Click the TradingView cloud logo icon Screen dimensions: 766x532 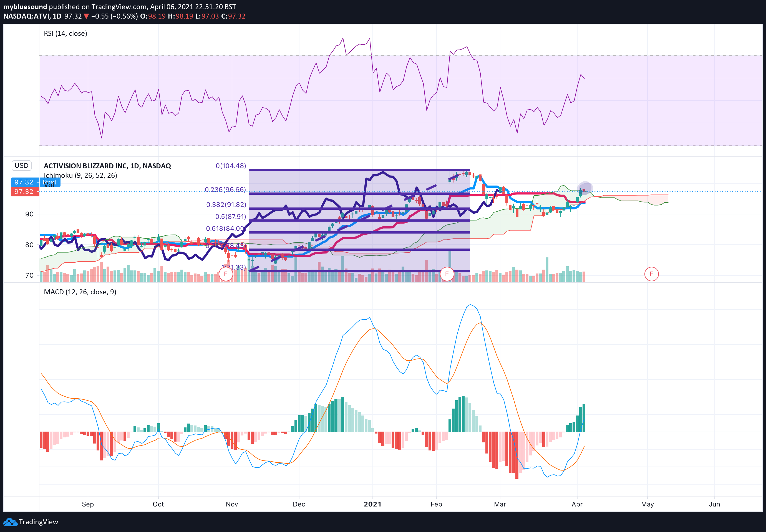10,522
